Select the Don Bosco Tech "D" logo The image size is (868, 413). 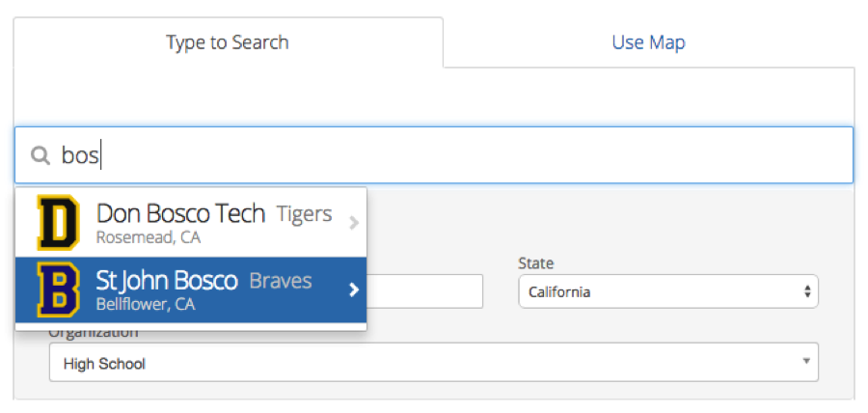coord(58,223)
